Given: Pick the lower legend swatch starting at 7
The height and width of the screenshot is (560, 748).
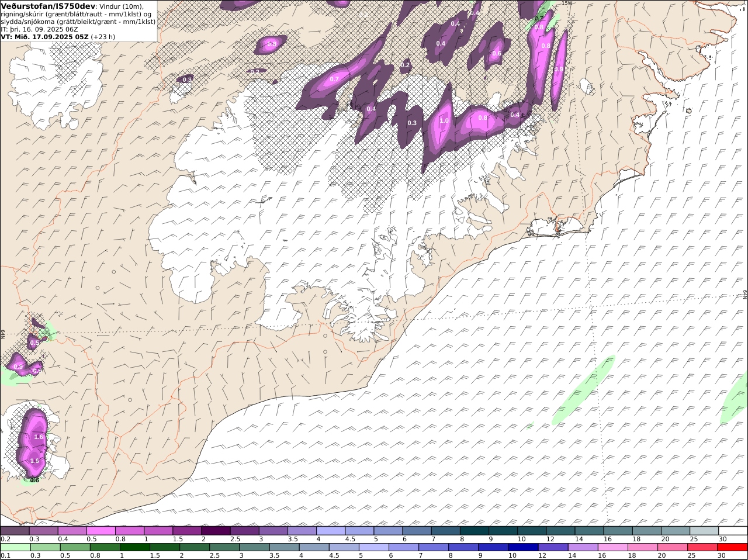Looking at the screenshot, I should pos(434,548).
